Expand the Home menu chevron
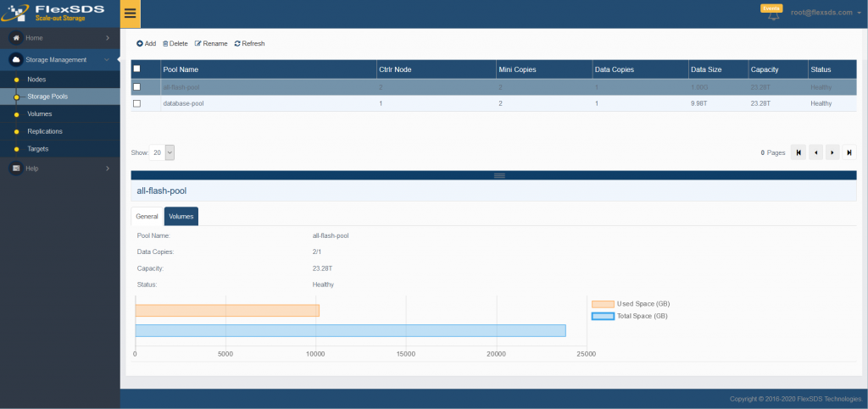Image resolution: width=868 pixels, height=409 pixels. tap(108, 38)
